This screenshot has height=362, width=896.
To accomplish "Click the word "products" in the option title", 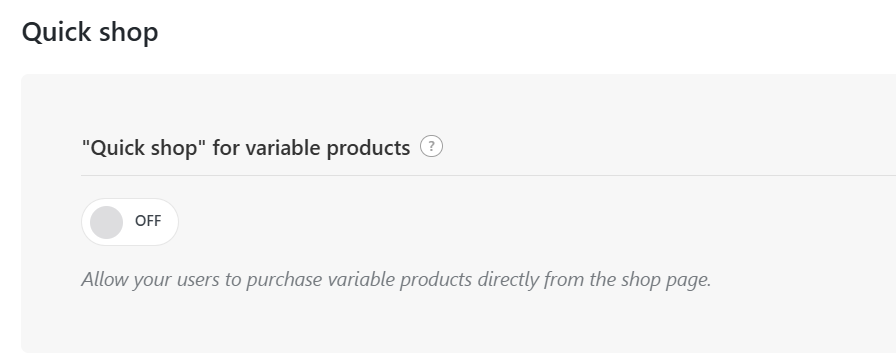I will click(368, 148).
